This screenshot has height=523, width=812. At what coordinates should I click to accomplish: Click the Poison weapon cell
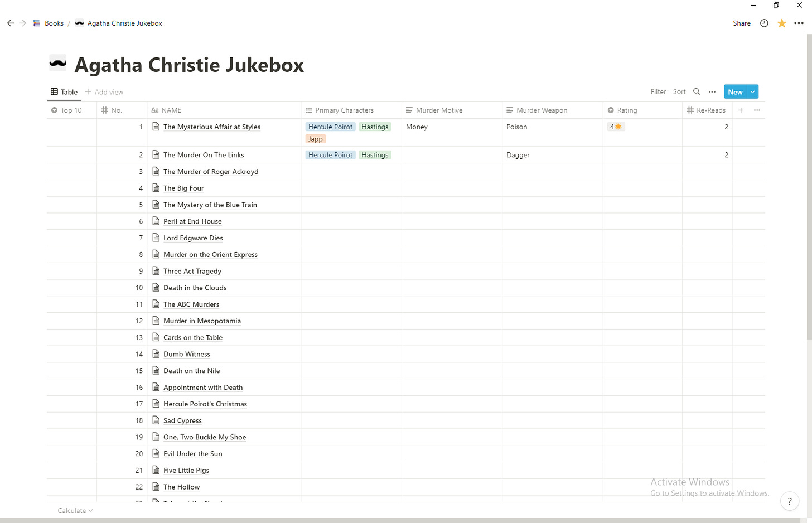point(553,133)
